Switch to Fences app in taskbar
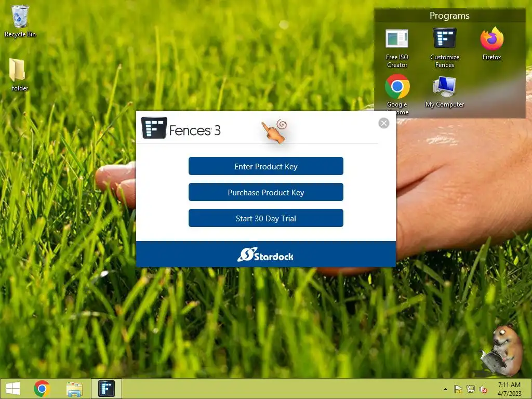This screenshot has width=532, height=399. pos(107,389)
